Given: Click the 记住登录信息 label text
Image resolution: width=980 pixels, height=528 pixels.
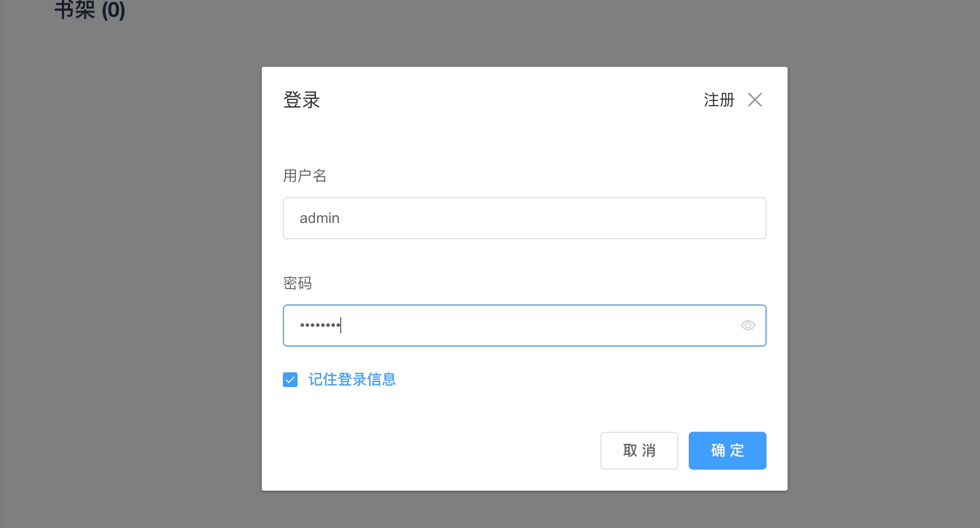Looking at the screenshot, I should (x=352, y=380).
